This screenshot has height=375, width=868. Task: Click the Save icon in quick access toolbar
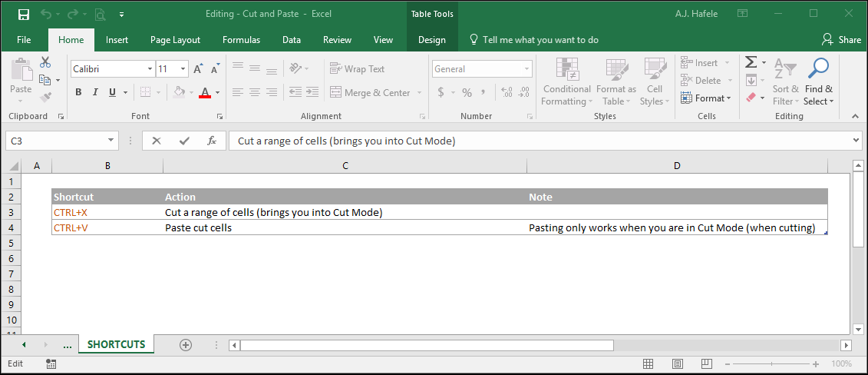pos(24,14)
